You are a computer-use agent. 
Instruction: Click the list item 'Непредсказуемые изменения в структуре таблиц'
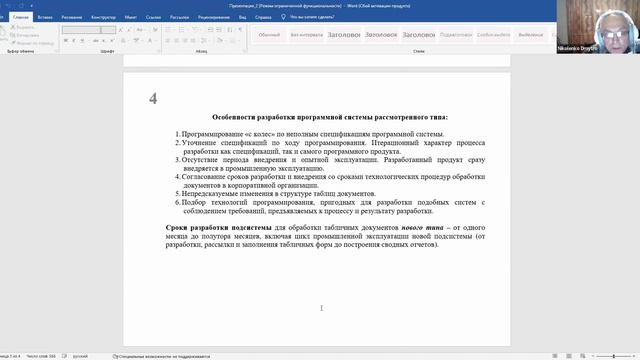[x=278, y=193]
